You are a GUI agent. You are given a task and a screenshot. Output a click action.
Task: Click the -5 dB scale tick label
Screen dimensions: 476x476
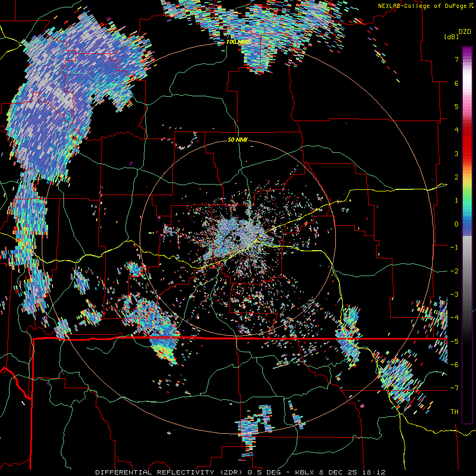pos(454,342)
